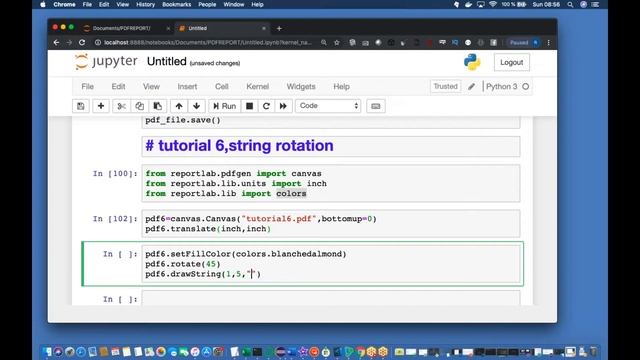Viewport: 640px width, 360px height.
Task: Open the Cell menu
Action: point(222,87)
